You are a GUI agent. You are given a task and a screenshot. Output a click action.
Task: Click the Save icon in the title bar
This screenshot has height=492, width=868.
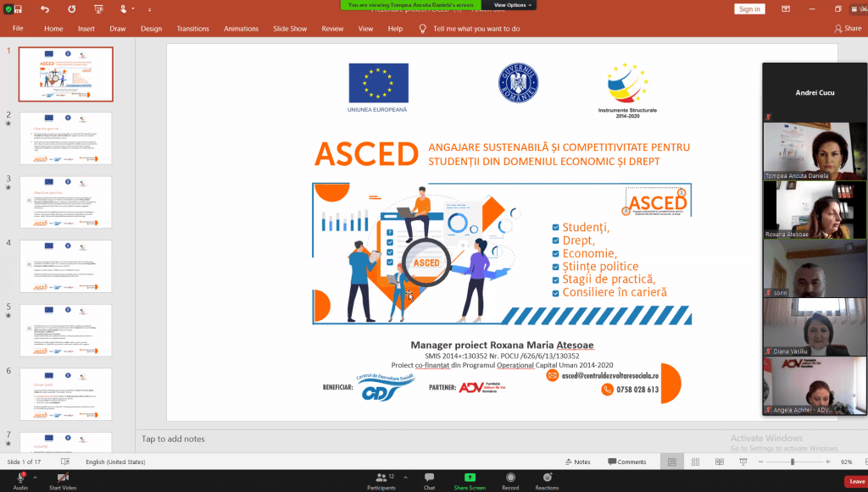[19, 9]
